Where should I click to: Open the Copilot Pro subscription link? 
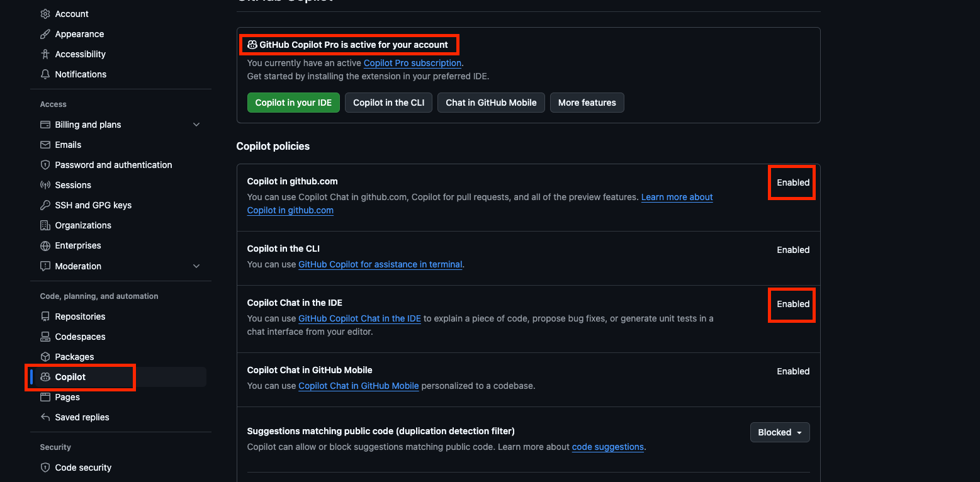coord(412,63)
